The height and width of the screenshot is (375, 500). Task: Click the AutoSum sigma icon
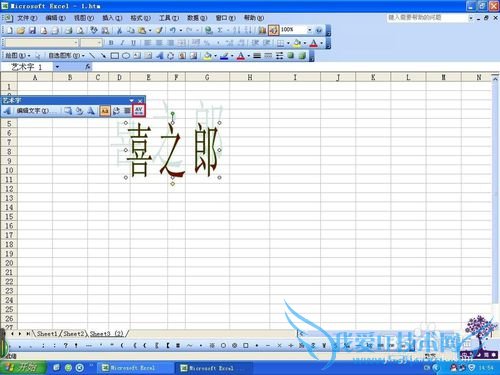(220, 31)
